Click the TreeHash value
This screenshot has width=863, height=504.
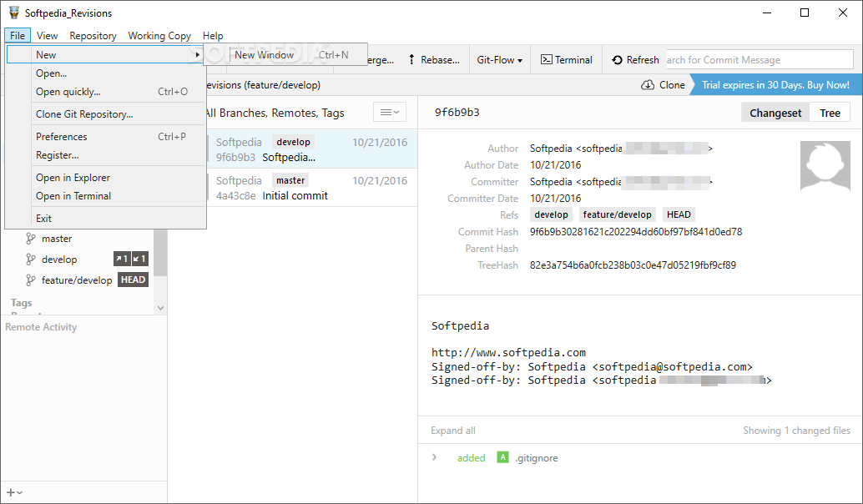pos(633,265)
